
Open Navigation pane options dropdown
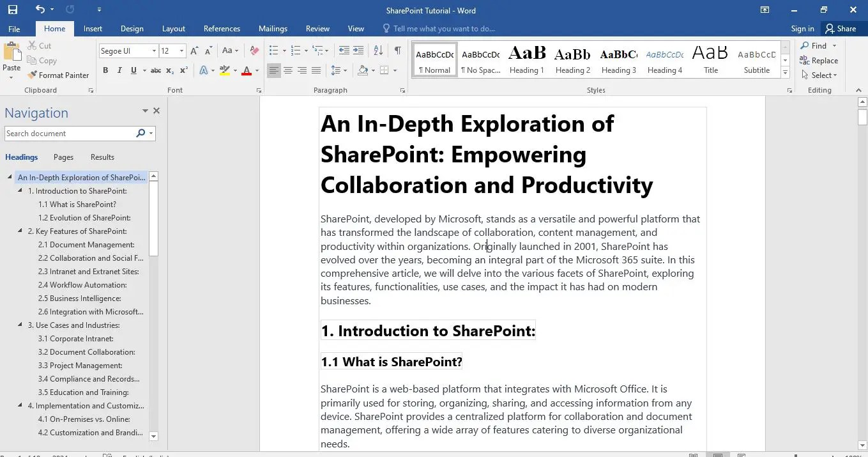[145, 111]
